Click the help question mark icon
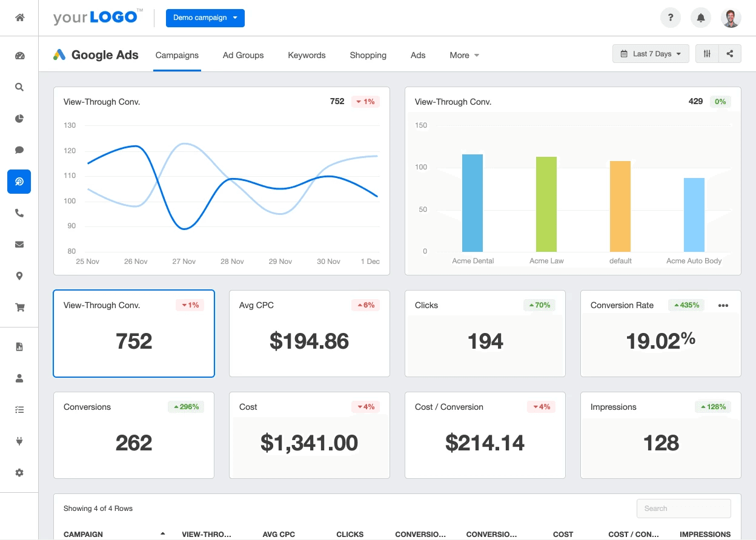756x540 pixels. [671, 18]
